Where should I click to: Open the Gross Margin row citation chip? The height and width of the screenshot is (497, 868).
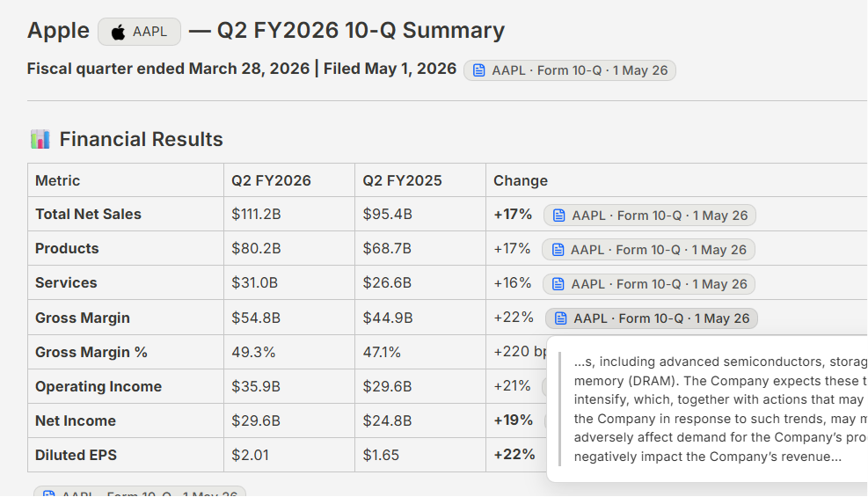click(x=652, y=318)
